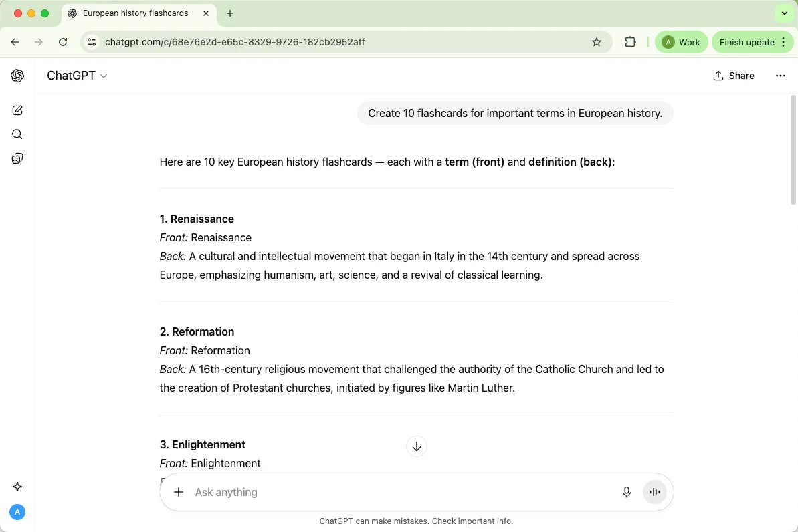Image resolution: width=798 pixels, height=532 pixels.
Task: Open the browser extensions puzzle icon
Action: (630, 42)
